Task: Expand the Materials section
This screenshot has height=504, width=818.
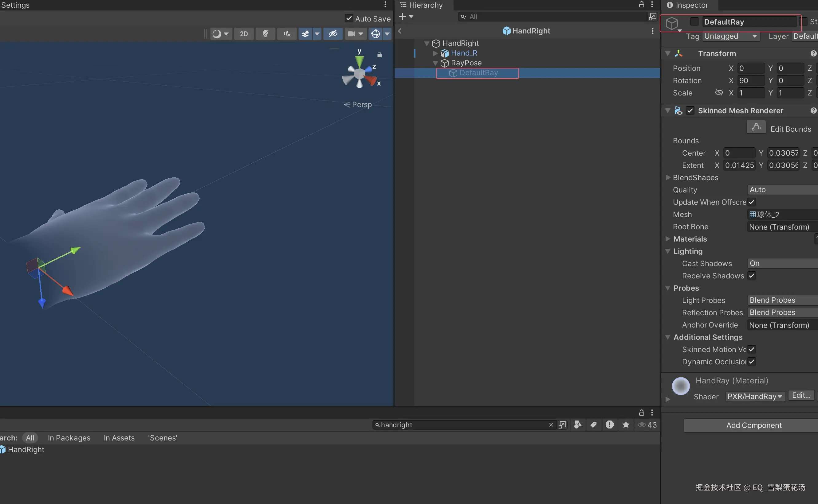Action: click(668, 239)
